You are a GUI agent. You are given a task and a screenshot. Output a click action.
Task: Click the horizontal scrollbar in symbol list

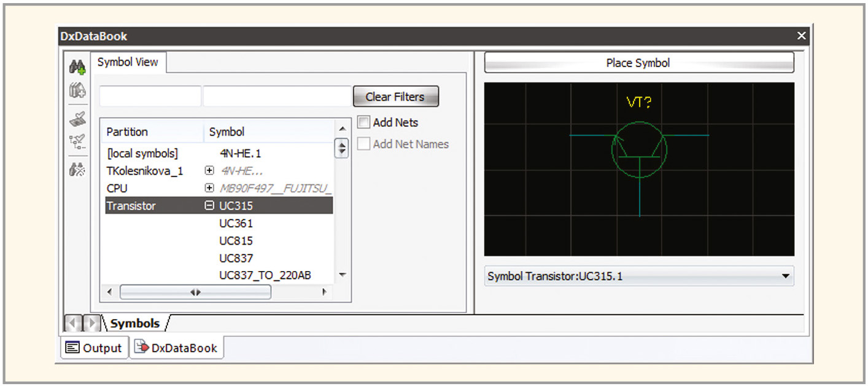pos(195,292)
